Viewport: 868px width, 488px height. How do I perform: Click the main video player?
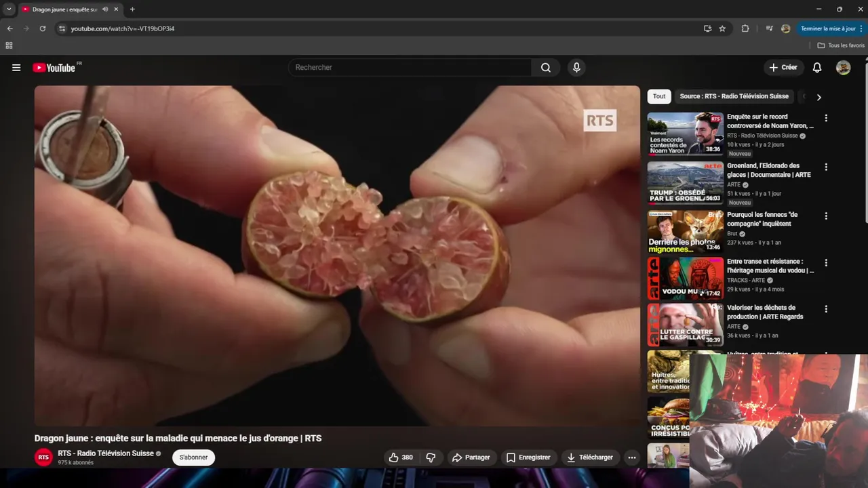coord(337,256)
